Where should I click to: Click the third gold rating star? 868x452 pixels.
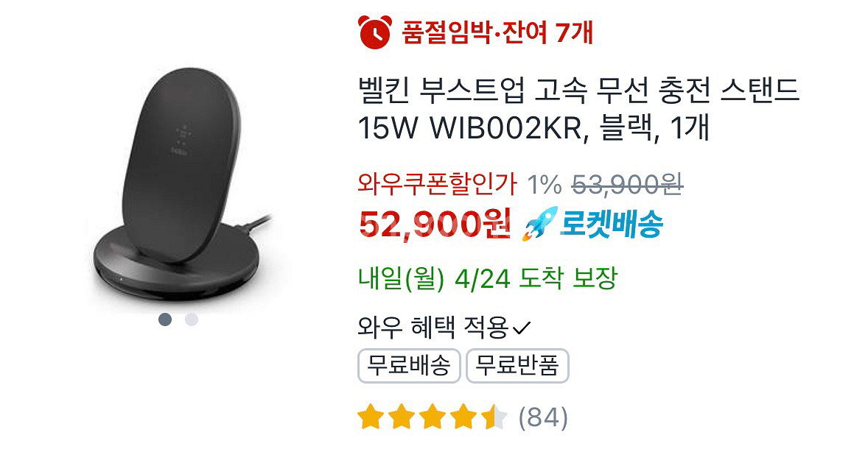pyautogui.click(x=433, y=417)
